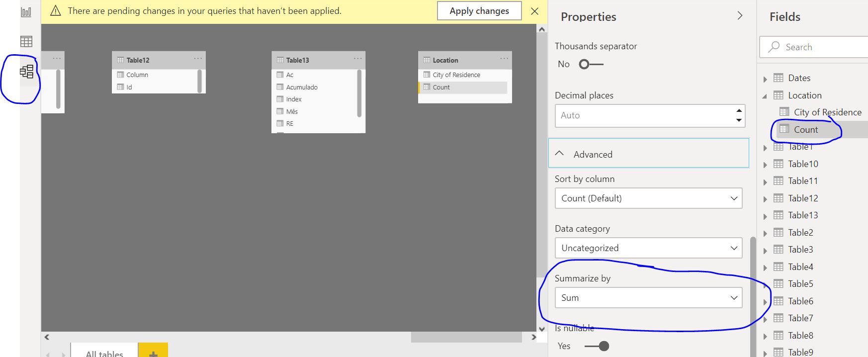Open Location table more options ellipsis
Viewport: 868px width, 357px height.
coord(504,59)
